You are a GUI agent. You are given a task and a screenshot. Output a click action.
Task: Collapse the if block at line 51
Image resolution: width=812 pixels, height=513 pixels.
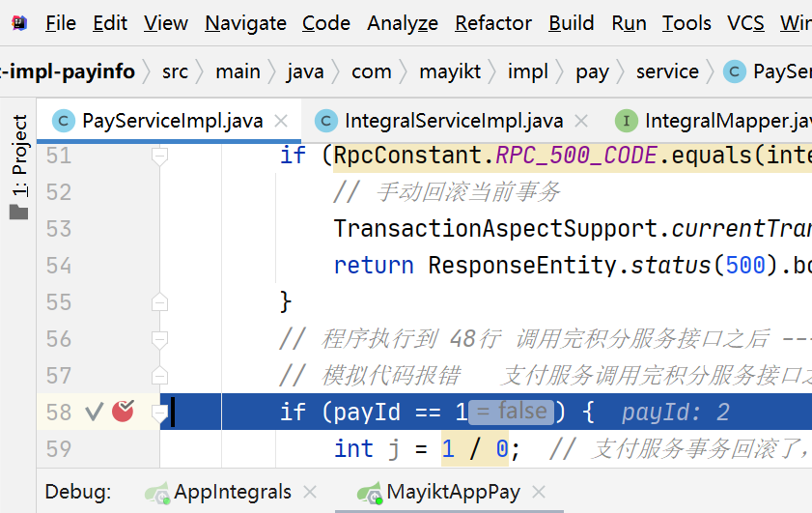(159, 156)
